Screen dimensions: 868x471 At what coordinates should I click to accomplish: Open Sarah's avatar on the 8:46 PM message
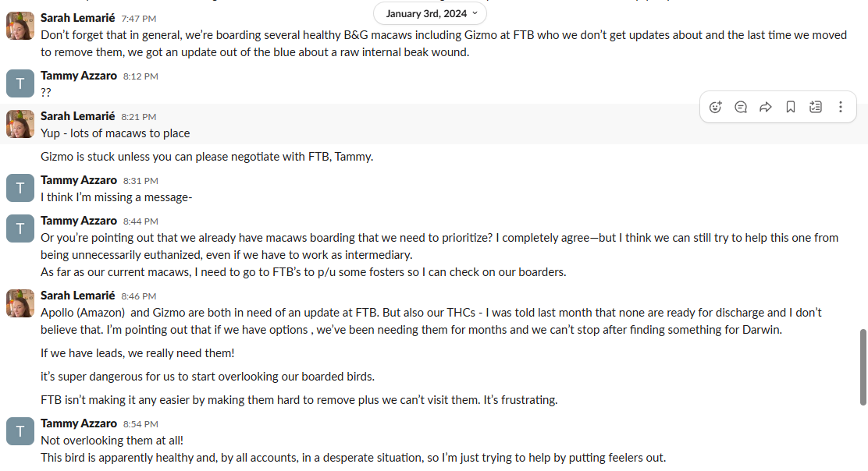[20, 303]
